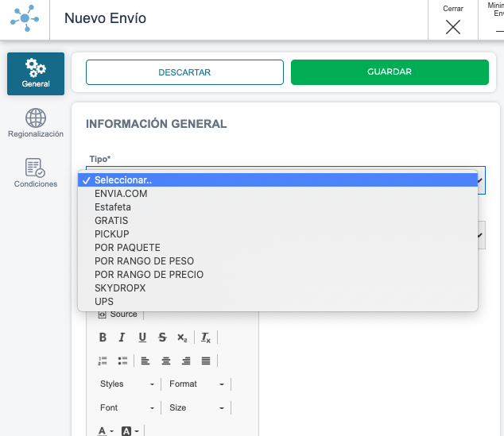Select UPS from the list
Screen dimensions: 504x436
pos(277,302)
